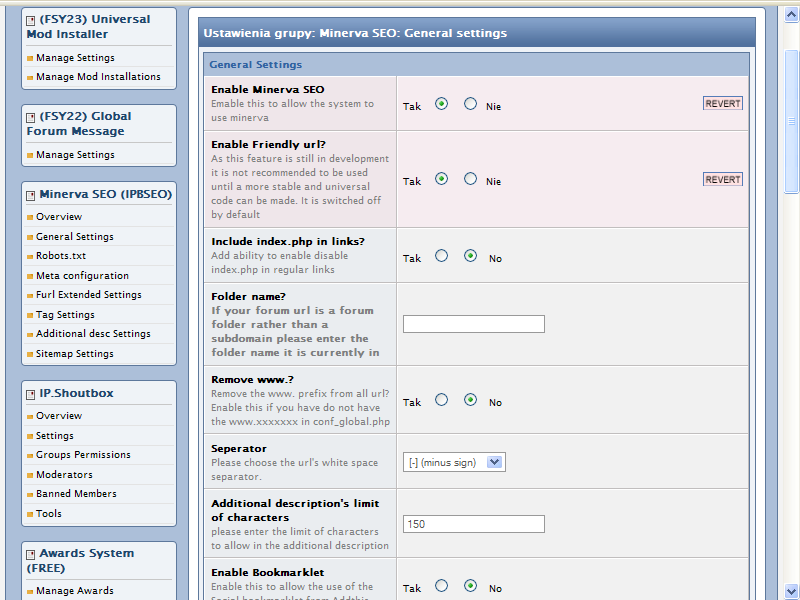Click the Awards System panel header icon
The image size is (800, 600).
31,554
